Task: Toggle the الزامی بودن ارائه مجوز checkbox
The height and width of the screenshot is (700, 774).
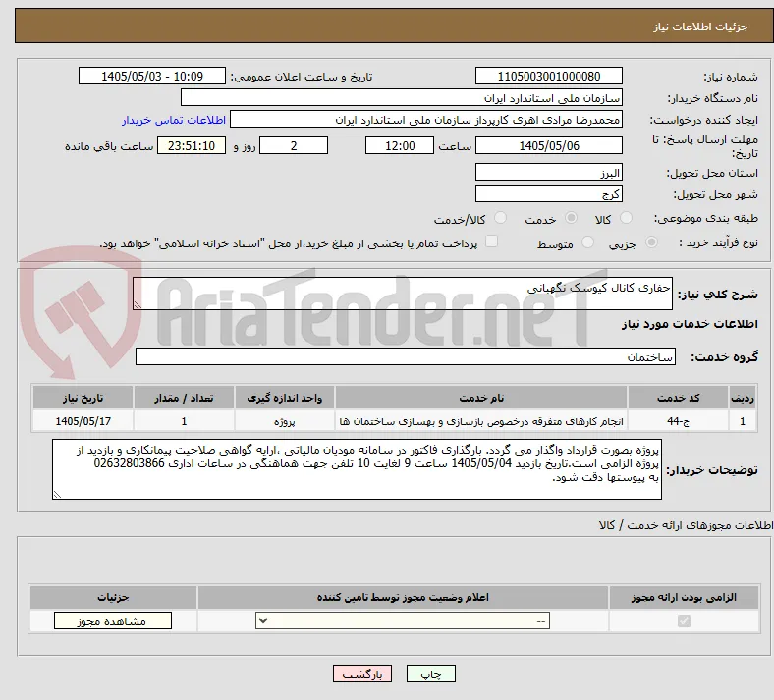Action: point(684,620)
